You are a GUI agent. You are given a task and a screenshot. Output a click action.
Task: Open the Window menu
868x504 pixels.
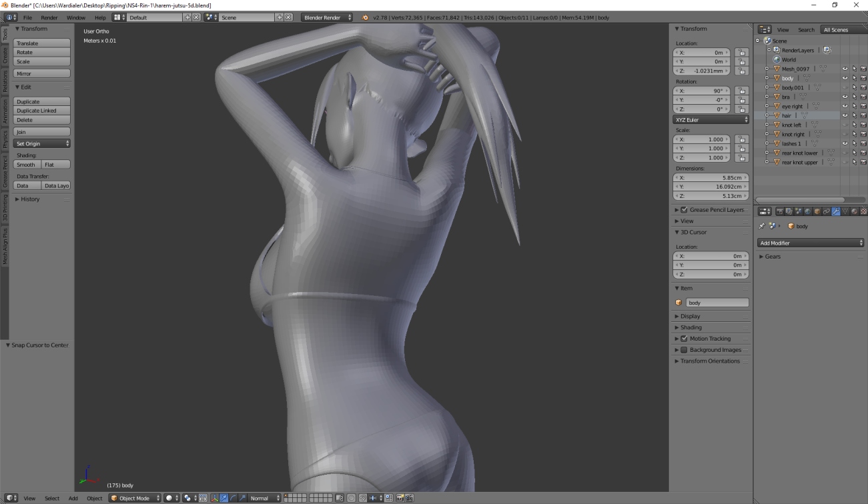pyautogui.click(x=76, y=17)
